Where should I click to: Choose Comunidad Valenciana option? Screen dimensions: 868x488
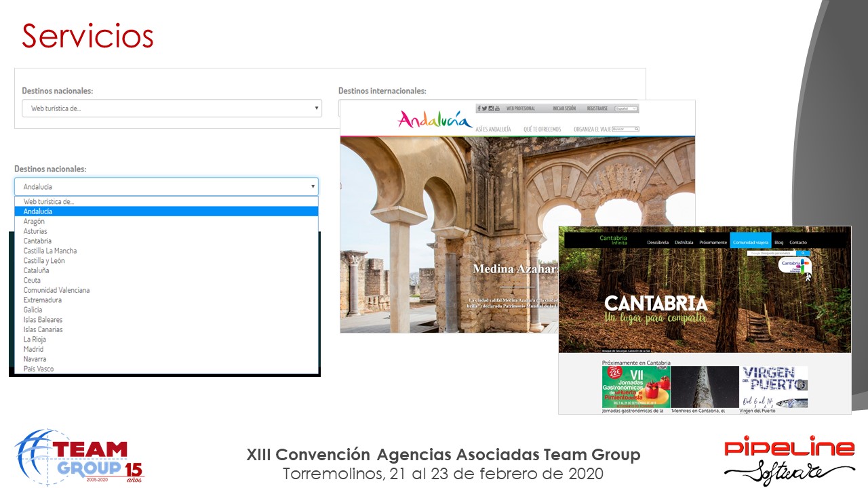166,290
